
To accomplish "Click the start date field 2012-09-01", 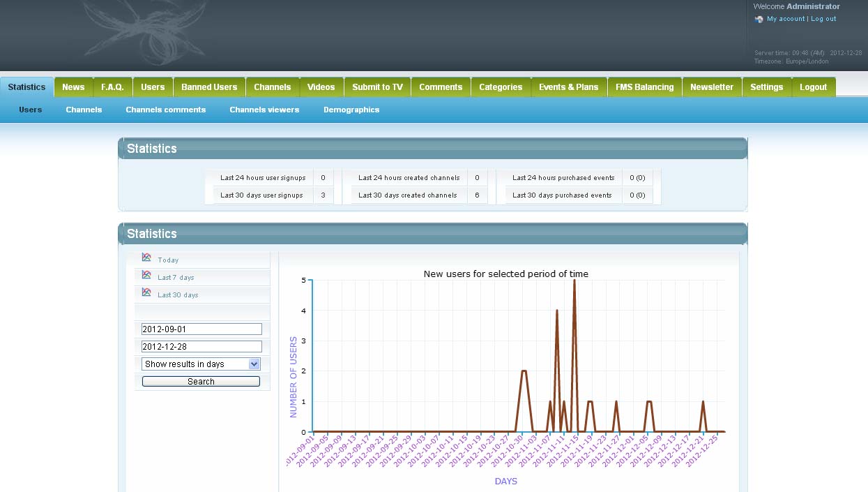I will [x=201, y=329].
